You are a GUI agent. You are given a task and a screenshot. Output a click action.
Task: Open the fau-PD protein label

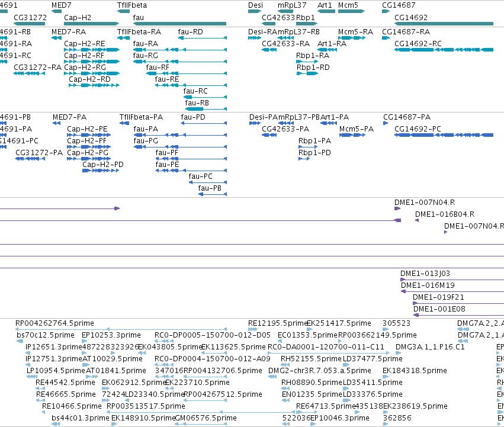(x=193, y=117)
